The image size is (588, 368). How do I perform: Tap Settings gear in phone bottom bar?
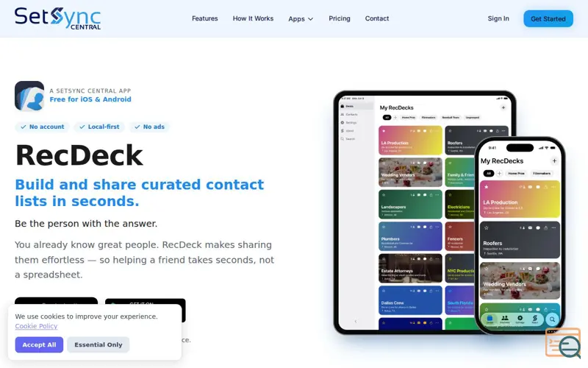click(520, 319)
